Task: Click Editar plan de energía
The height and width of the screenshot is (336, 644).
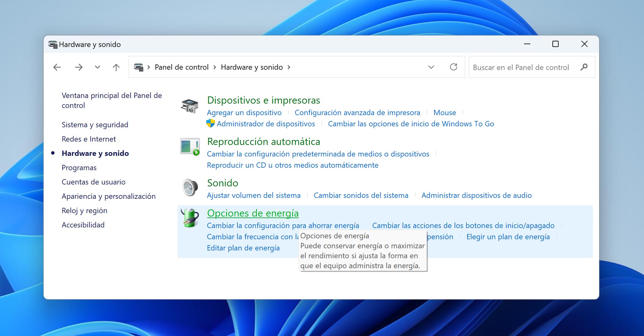Action: tap(243, 248)
